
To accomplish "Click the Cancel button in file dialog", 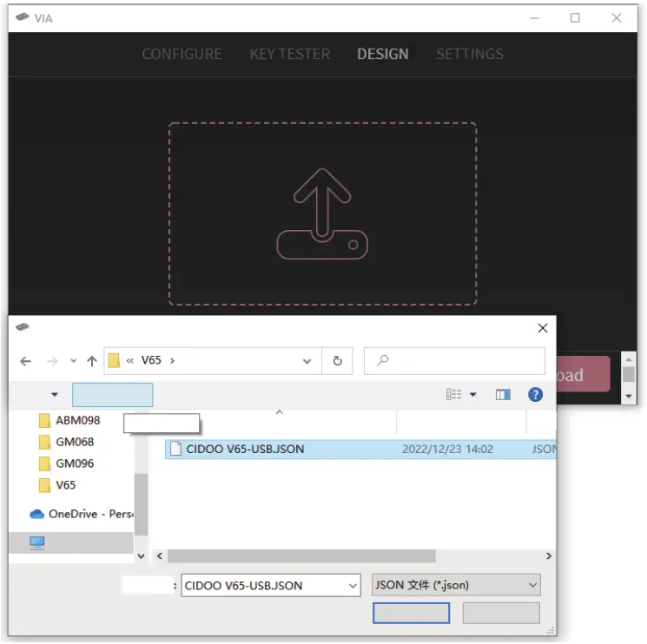I will click(x=501, y=613).
